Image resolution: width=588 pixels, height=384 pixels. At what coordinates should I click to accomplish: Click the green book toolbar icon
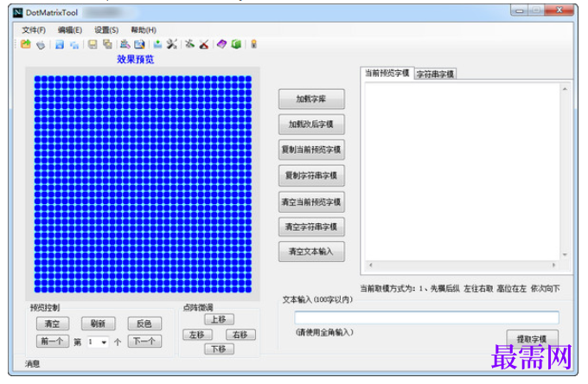(236, 44)
